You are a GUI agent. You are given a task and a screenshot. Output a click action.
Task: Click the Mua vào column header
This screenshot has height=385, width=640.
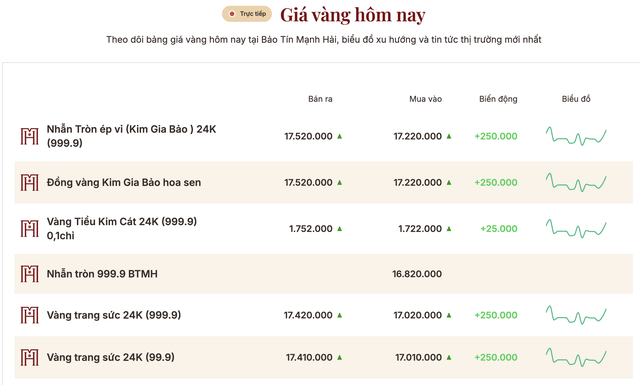pyautogui.click(x=425, y=99)
